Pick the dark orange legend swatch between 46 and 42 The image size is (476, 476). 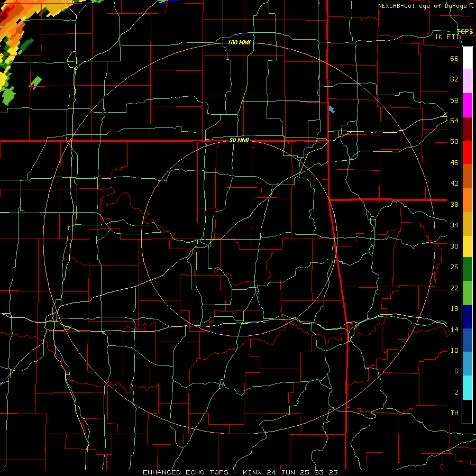(467, 176)
